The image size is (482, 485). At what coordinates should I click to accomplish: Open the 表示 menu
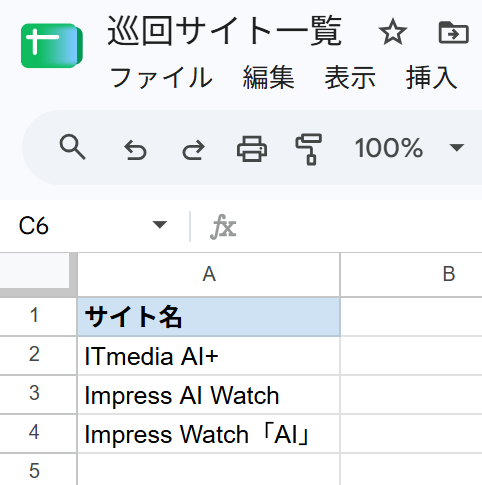click(350, 78)
